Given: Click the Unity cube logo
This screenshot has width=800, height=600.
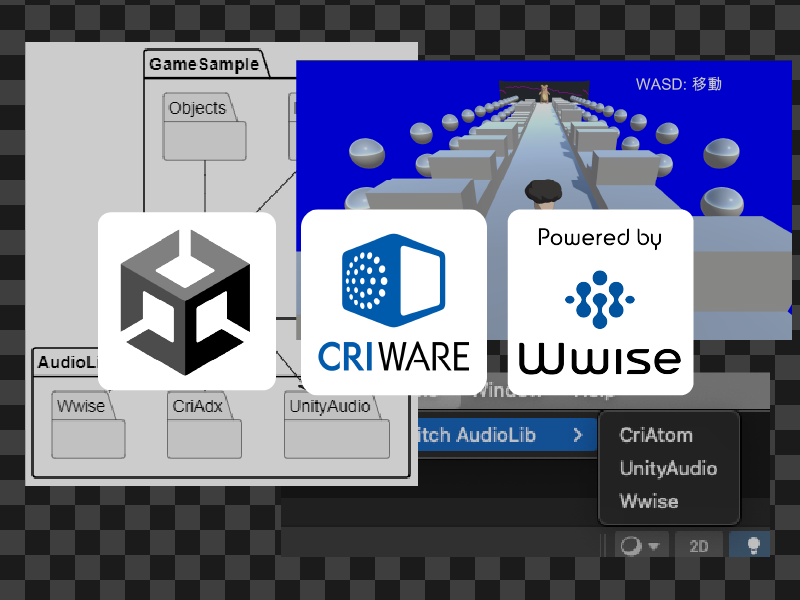Looking at the screenshot, I should click(186, 300).
